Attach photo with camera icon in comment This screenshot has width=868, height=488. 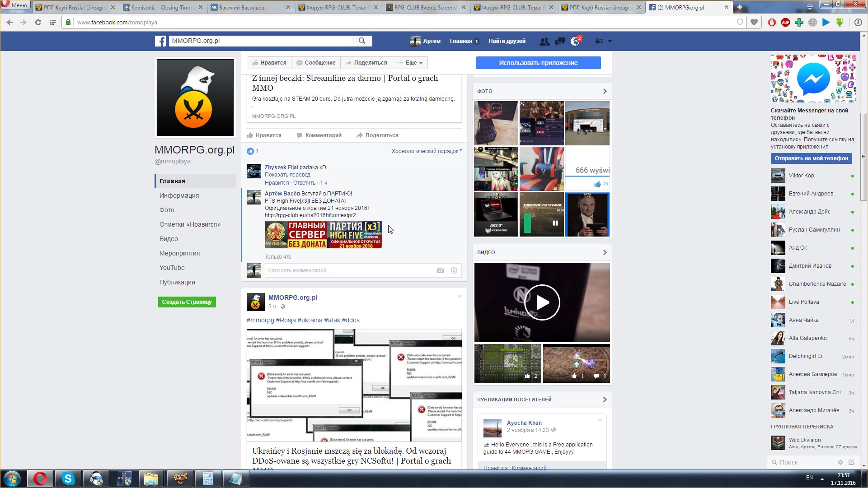point(440,270)
